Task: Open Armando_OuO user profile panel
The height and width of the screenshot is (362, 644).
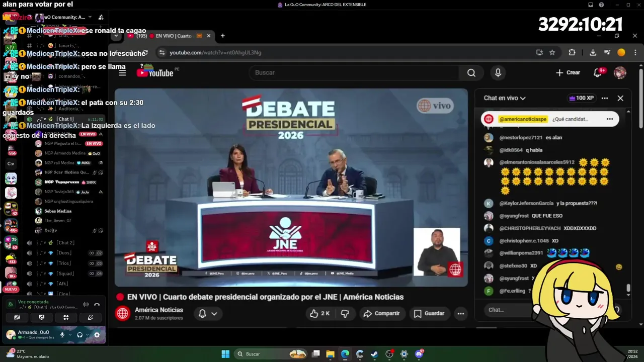Action: pos(30,334)
